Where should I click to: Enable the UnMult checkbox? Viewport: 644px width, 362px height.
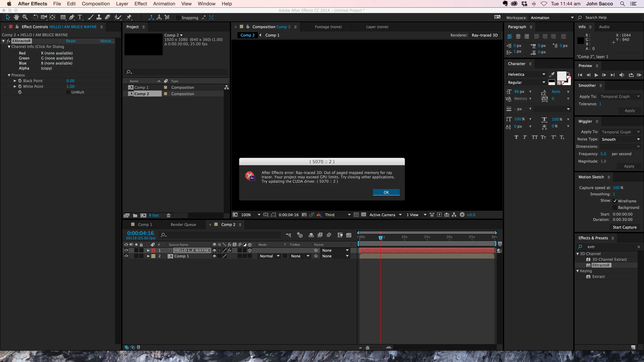click(68, 92)
